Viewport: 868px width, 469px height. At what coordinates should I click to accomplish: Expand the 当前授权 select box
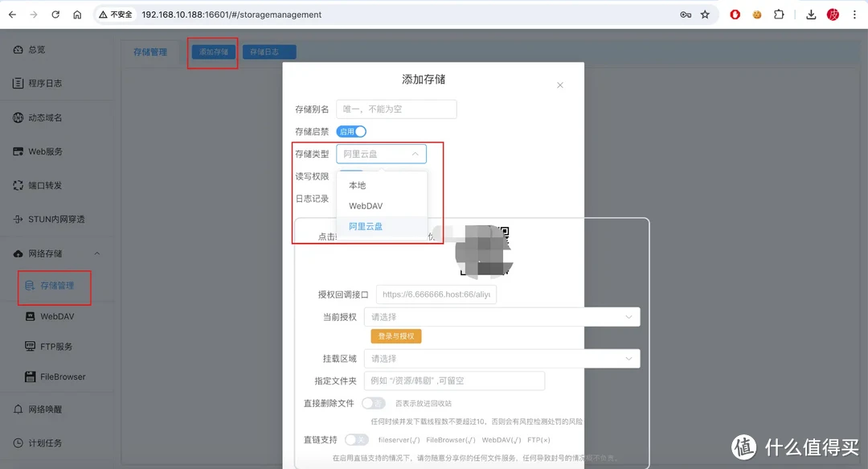pos(502,317)
